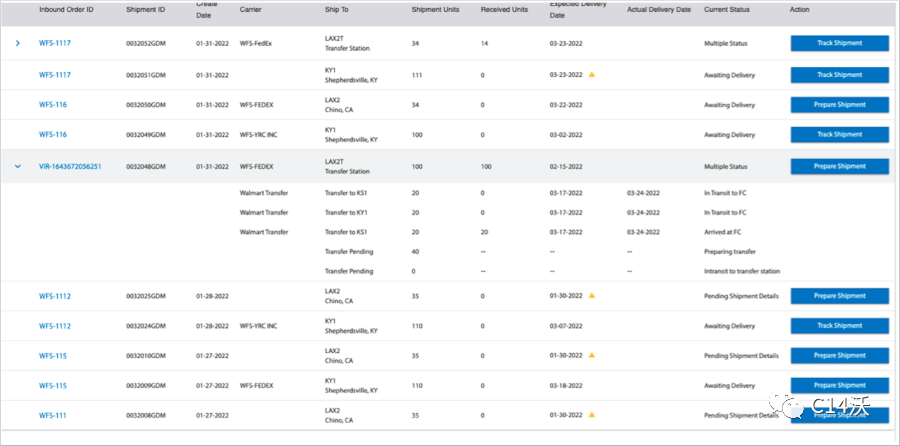Prepare Shipment for 0032050GDM
900x446 pixels.
[x=839, y=105]
